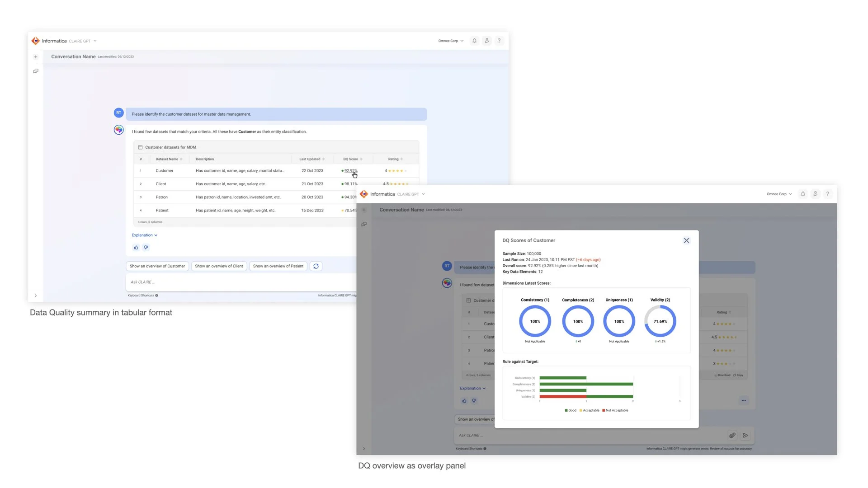
Task: Toggle the Acceptable legend item
Action: (x=590, y=410)
